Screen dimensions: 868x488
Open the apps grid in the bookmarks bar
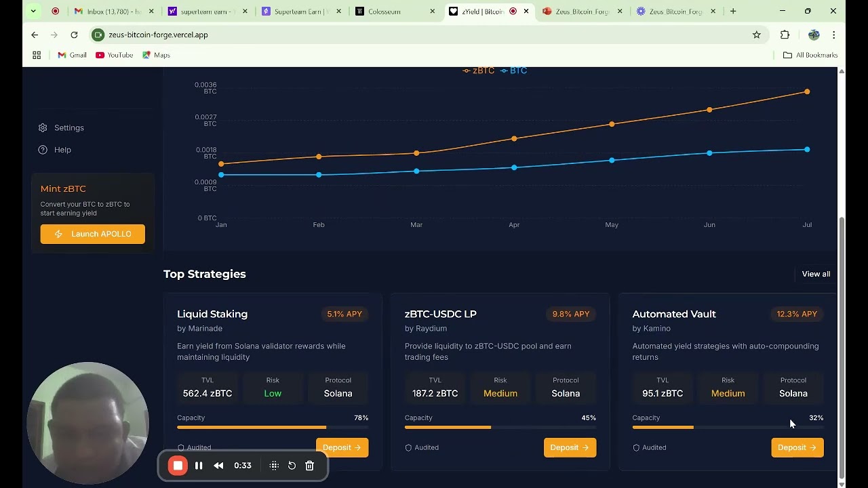(x=37, y=55)
